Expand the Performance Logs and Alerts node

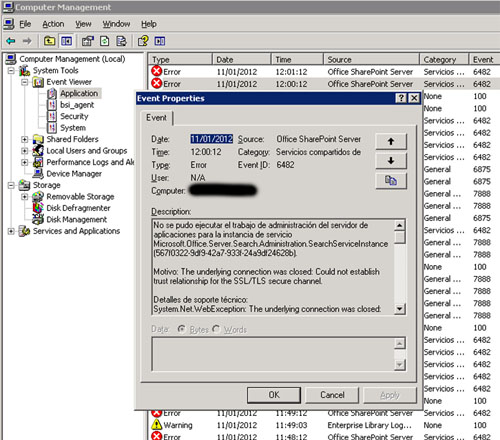[x=25, y=162]
